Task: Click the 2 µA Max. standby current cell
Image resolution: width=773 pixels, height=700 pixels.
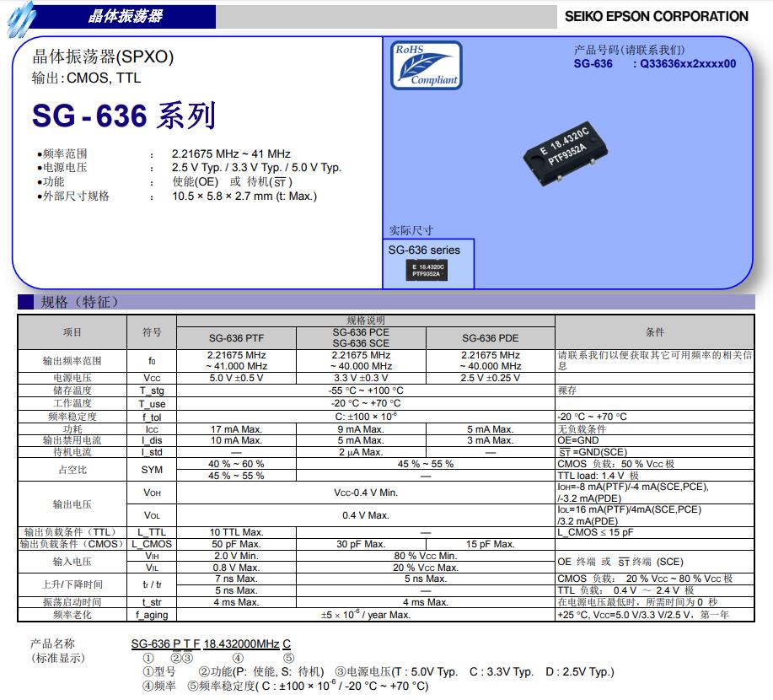Action: [x=361, y=452]
